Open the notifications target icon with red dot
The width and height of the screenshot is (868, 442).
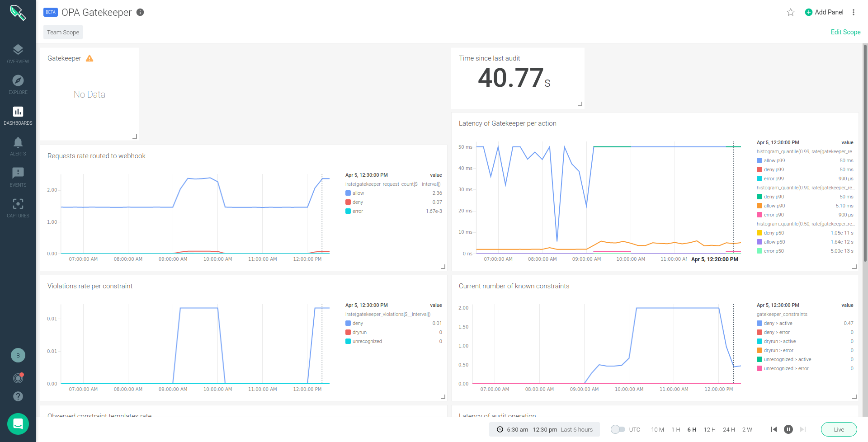click(x=18, y=378)
